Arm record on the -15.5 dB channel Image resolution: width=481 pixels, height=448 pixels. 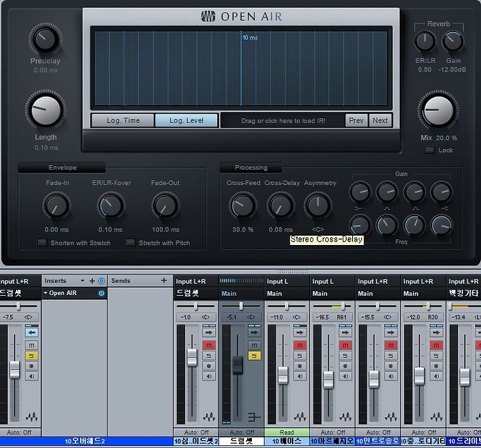tap(391, 366)
